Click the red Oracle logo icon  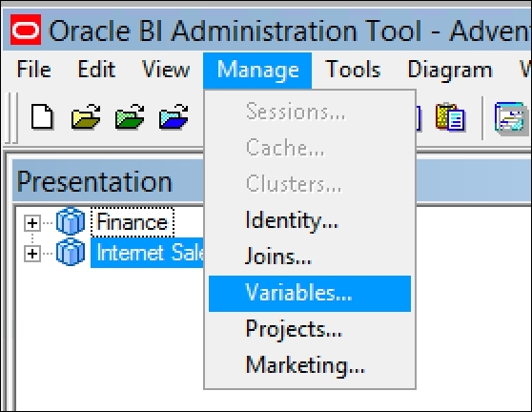click(26, 30)
